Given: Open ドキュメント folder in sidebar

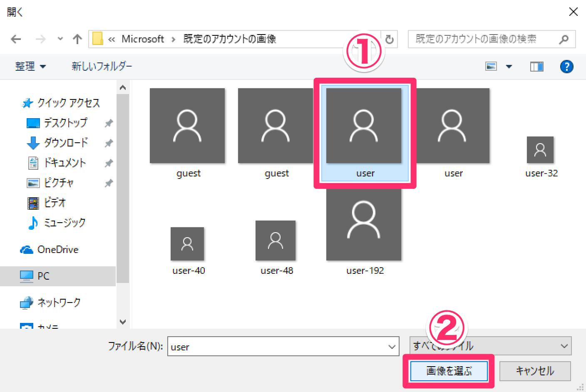Looking at the screenshot, I should pyautogui.click(x=57, y=163).
